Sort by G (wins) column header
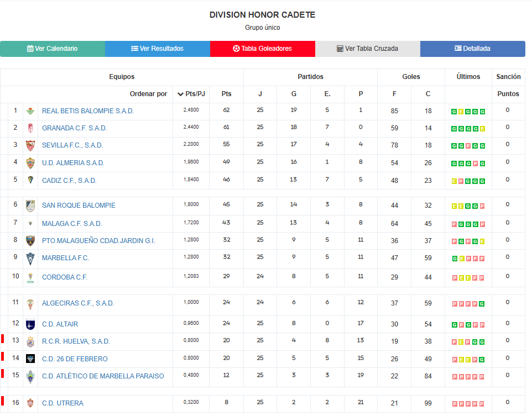The height and width of the screenshot is (416, 532). pos(294,94)
